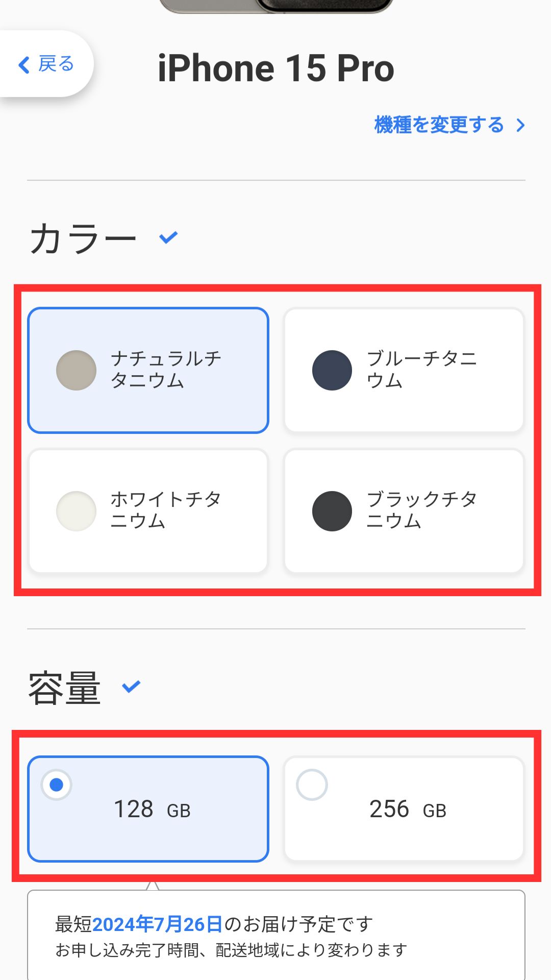Tap the iPhone product image at top
Viewport: 551px width, 980px height.
275,5
